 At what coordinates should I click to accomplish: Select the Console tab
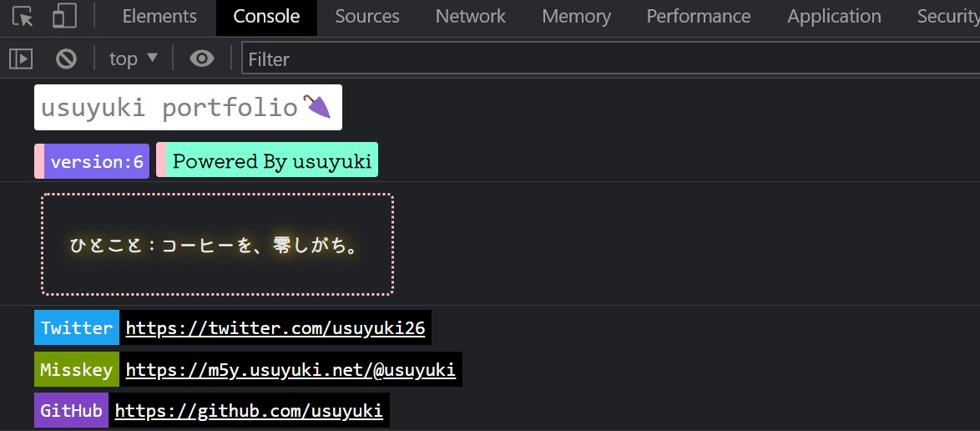(x=266, y=17)
